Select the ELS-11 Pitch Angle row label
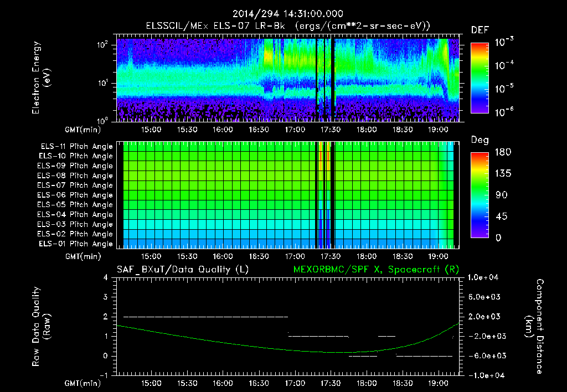Image resolution: width=567 pixels, height=392 pixels. click(76, 147)
